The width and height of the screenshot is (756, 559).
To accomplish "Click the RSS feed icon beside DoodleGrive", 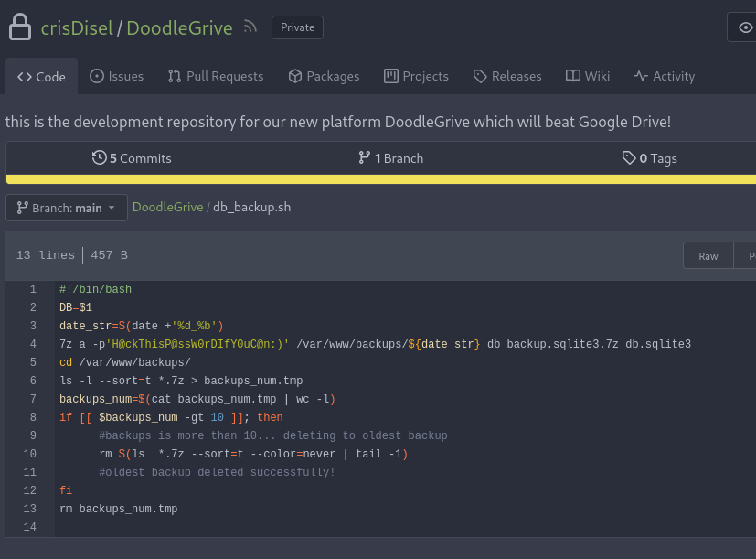I will (x=250, y=27).
